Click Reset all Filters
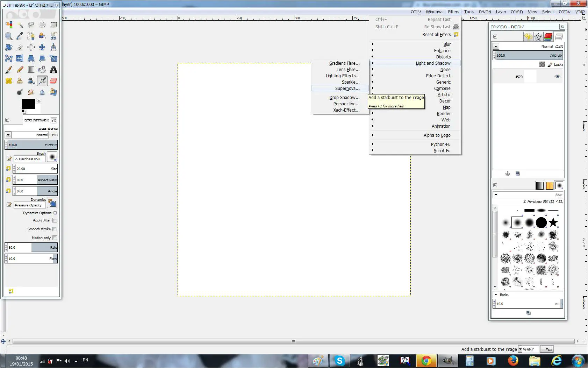The width and height of the screenshot is (588, 368). tap(436, 35)
